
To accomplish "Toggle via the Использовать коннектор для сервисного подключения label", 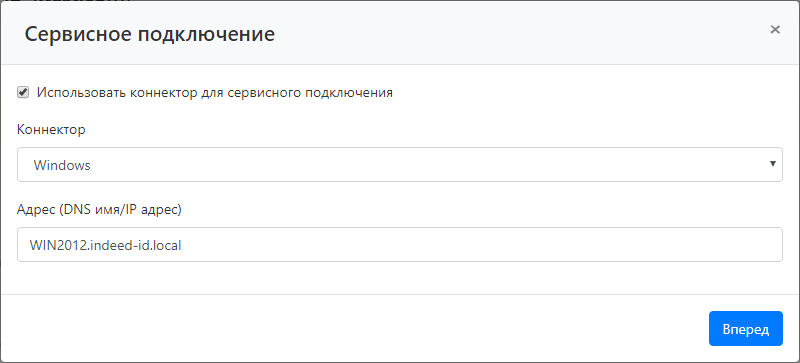I will click(x=215, y=93).
